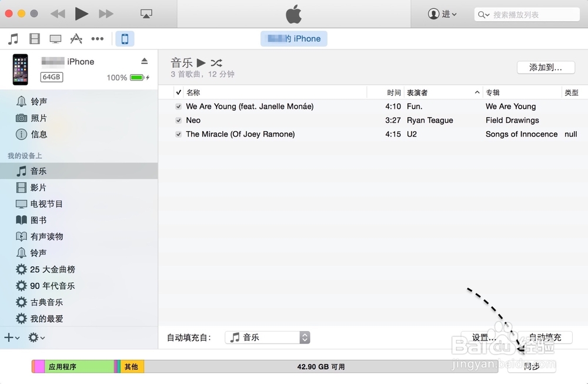Shuffle the music list

(x=216, y=62)
